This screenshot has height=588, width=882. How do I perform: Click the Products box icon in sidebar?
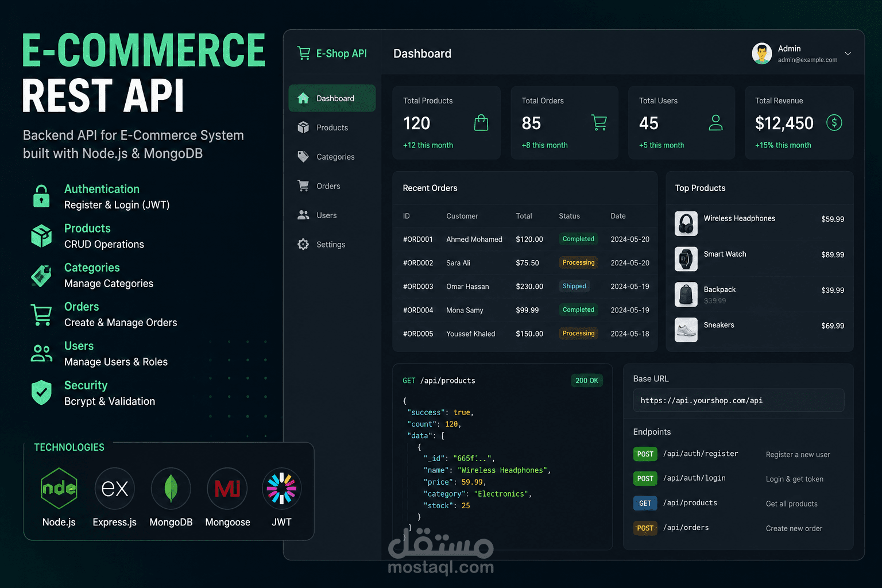click(x=303, y=127)
